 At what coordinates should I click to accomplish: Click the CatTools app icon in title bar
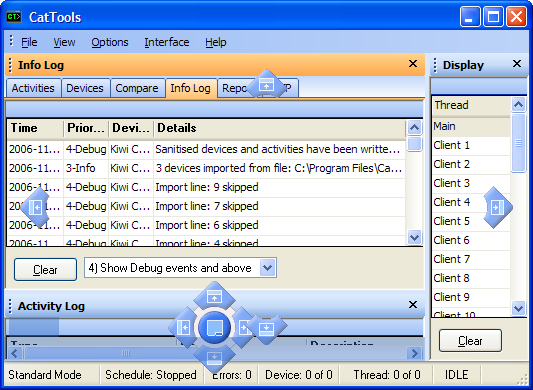[14, 17]
